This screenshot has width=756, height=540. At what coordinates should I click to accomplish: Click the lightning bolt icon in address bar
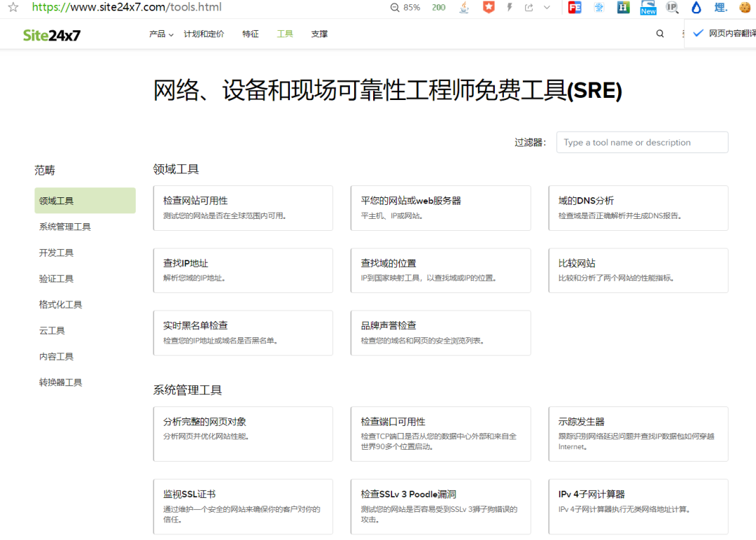click(x=510, y=7)
